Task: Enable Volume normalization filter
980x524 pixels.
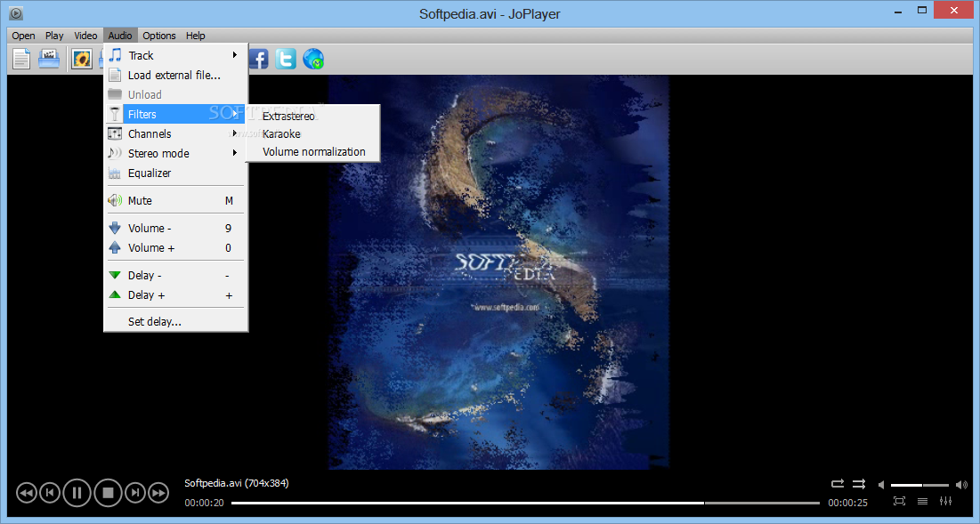Action: pyautogui.click(x=313, y=152)
